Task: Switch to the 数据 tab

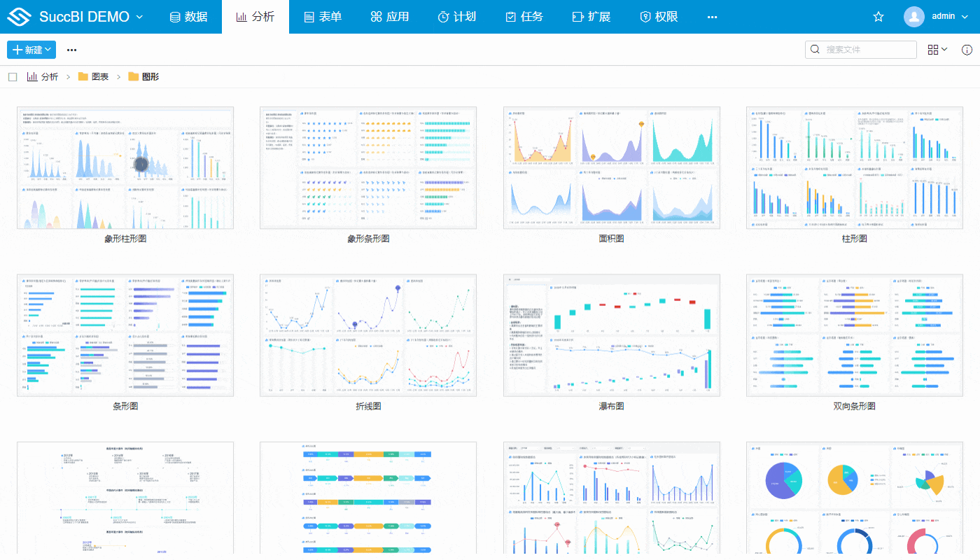Action: [188, 17]
